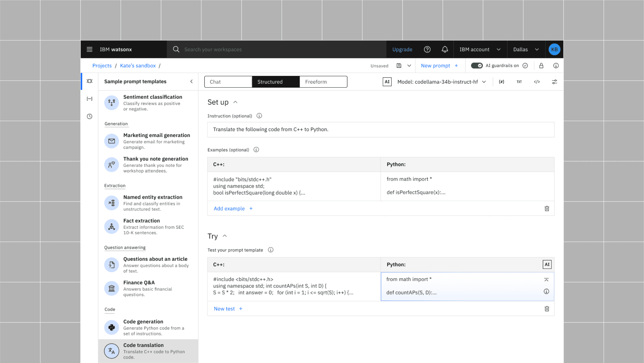Open the prompt variables icon

click(x=501, y=82)
